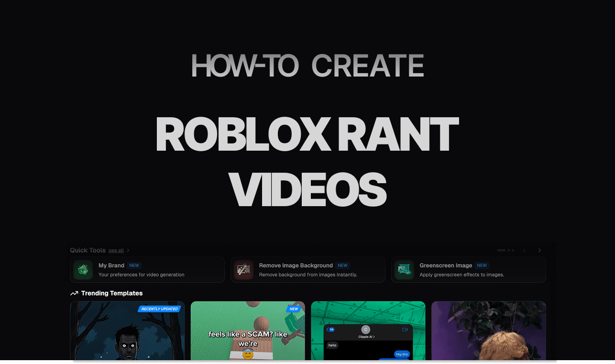The width and height of the screenshot is (615, 364).
Task: Open the Greenscreen Image tool icon
Action: (405, 270)
